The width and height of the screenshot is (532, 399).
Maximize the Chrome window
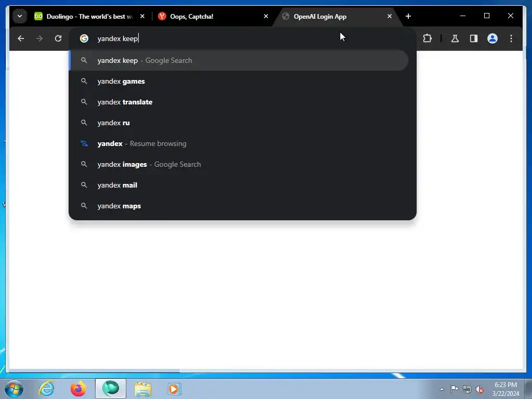pos(486,16)
